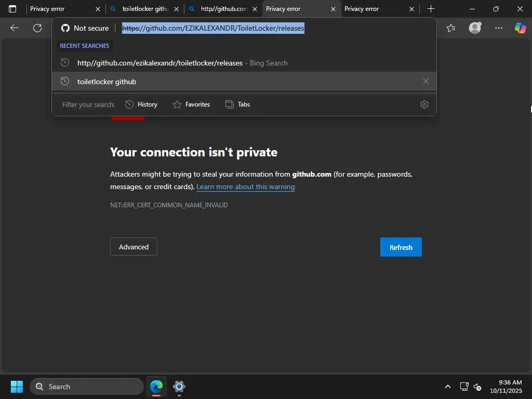Click the blue Refresh button
Viewport: 532px width, 399px height.
tap(401, 247)
